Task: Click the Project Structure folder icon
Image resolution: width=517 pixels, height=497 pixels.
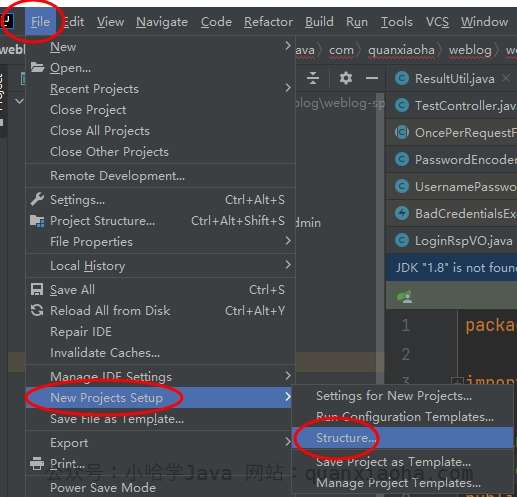Action: (x=37, y=221)
